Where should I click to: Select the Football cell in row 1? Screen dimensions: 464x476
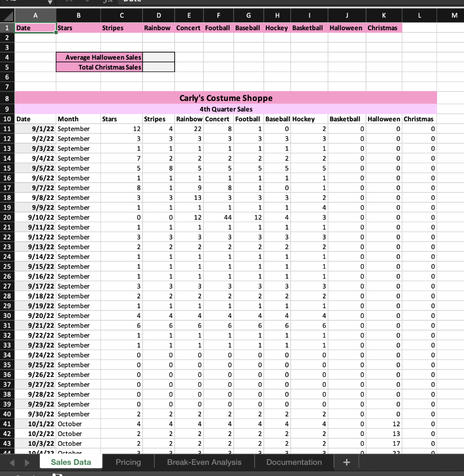point(218,28)
